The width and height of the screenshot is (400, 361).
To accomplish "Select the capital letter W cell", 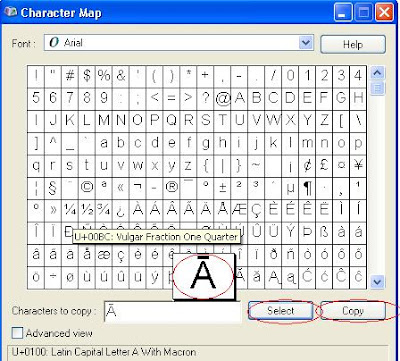I will pyautogui.click(x=273, y=121).
